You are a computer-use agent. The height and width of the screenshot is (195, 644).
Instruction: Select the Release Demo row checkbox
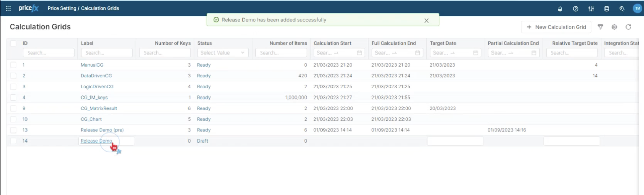tap(13, 141)
